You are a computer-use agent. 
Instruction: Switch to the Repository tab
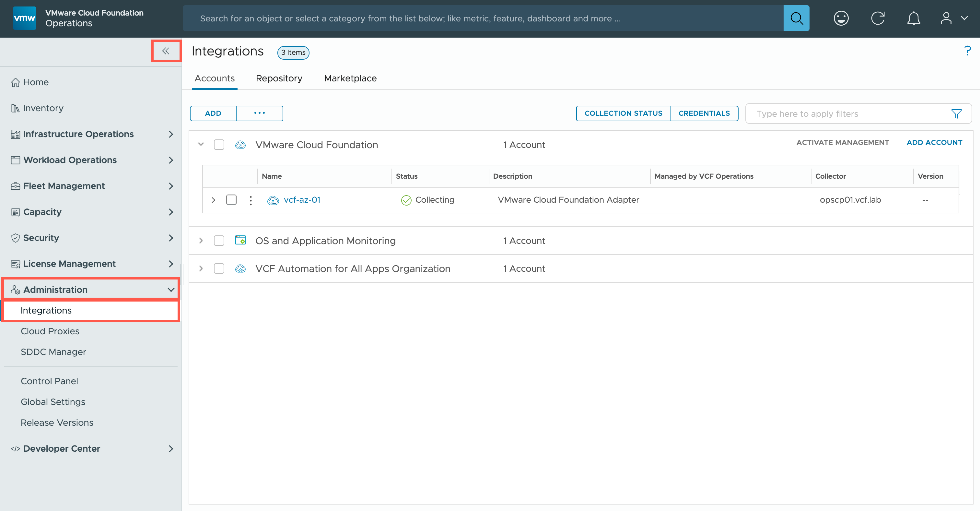[279, 78]
